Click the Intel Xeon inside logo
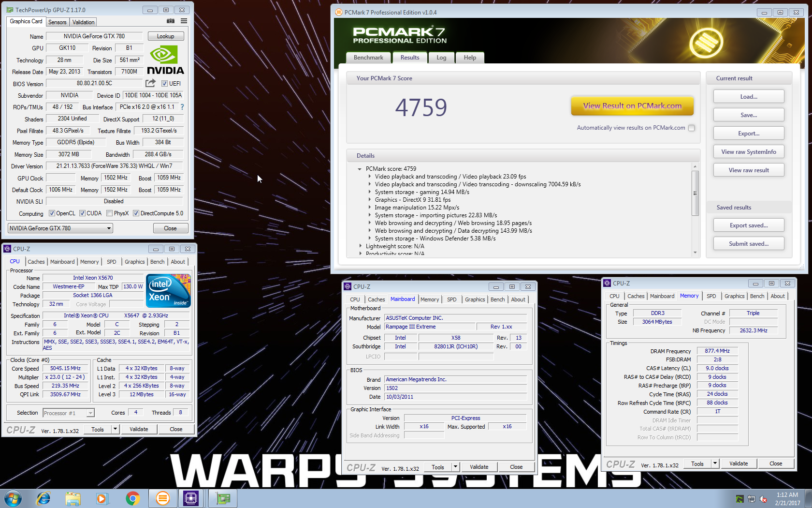This screenshot has width=812, height=508. coord(168,291)
